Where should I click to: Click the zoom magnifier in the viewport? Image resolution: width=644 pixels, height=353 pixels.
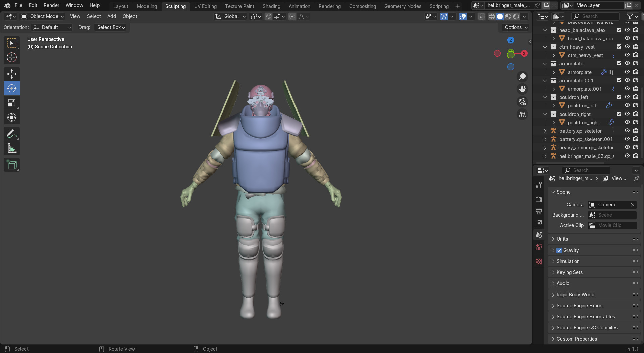tap(522, 76)
